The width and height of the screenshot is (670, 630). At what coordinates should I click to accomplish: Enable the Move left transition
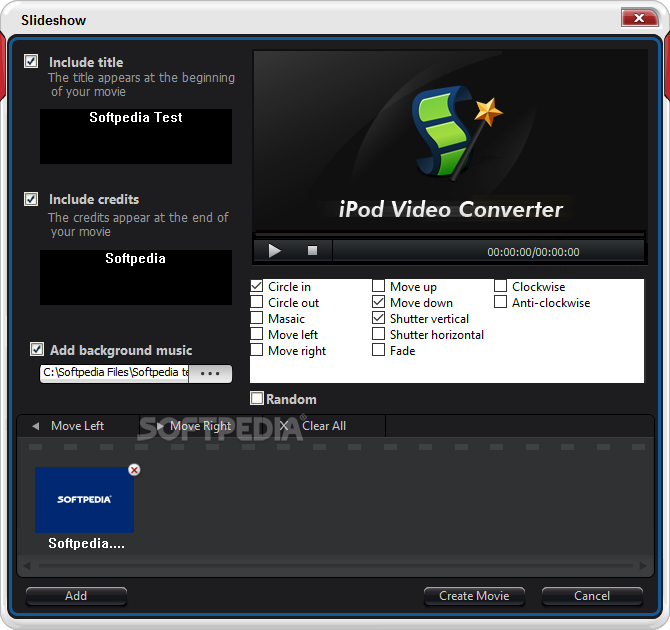(x=256, y=334)
